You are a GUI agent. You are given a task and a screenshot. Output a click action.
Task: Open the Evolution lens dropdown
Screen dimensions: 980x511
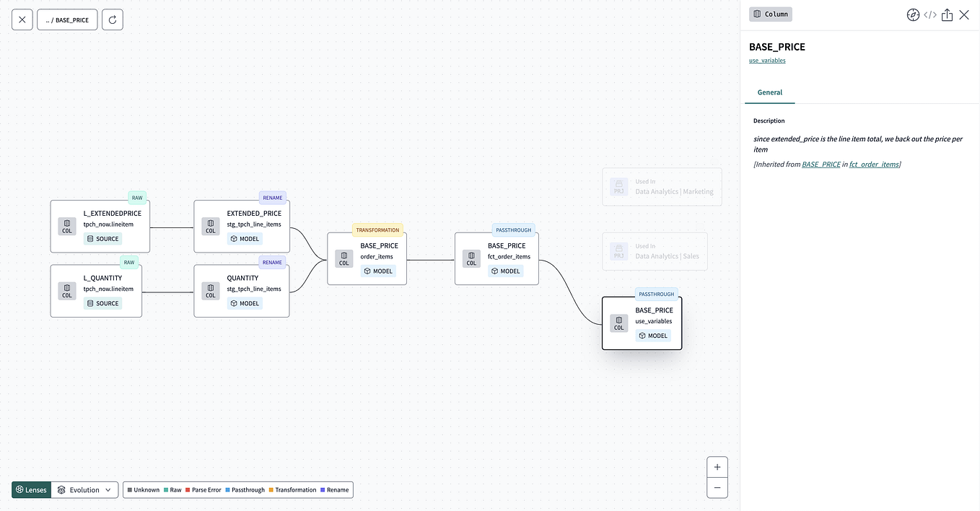pyautogui.click(x=84, y=489)
